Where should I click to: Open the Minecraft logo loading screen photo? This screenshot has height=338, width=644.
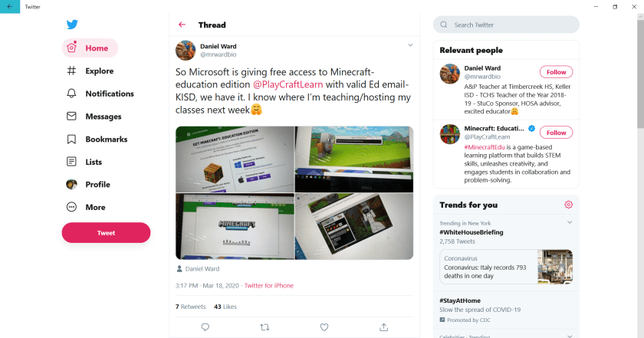tap(235, 226)
